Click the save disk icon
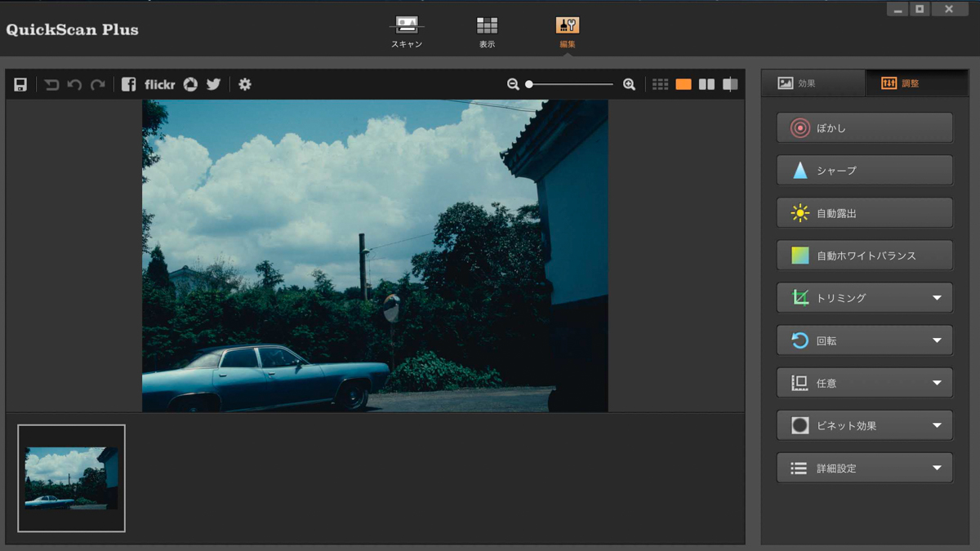Viewport: 980px width, 551px height. pos(20,84)
